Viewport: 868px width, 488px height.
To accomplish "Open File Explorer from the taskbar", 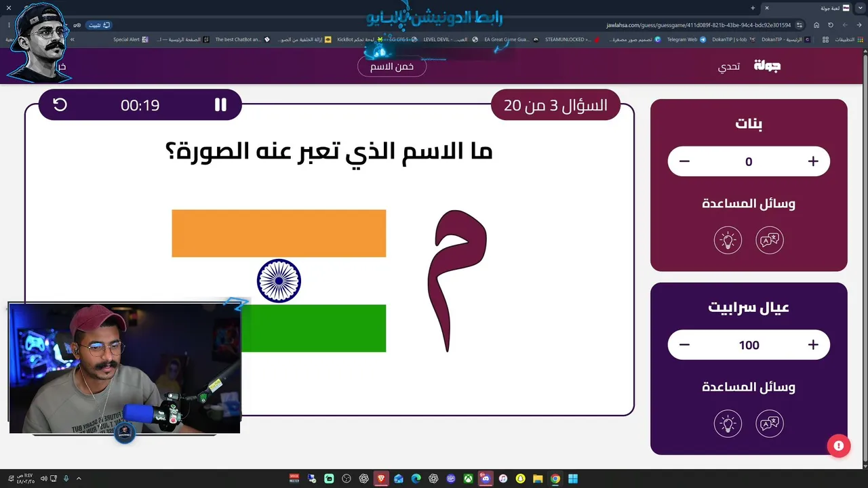I will 538,479.
